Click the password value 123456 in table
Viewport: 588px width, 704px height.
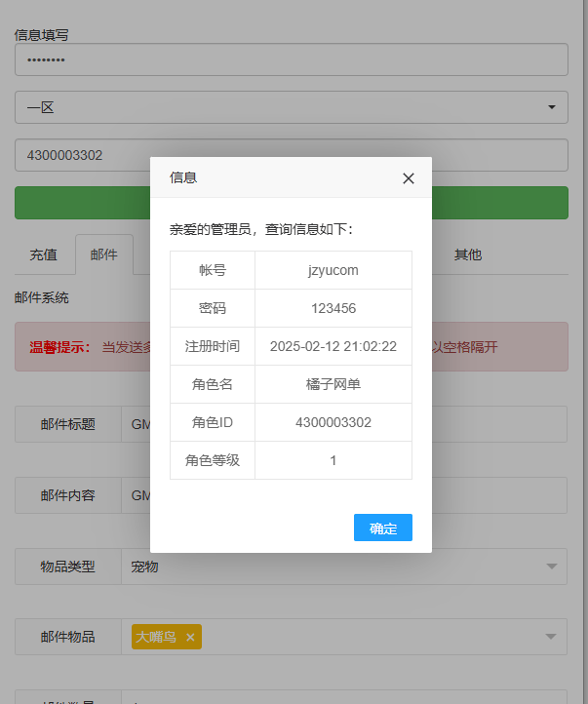tap(333, 308)
